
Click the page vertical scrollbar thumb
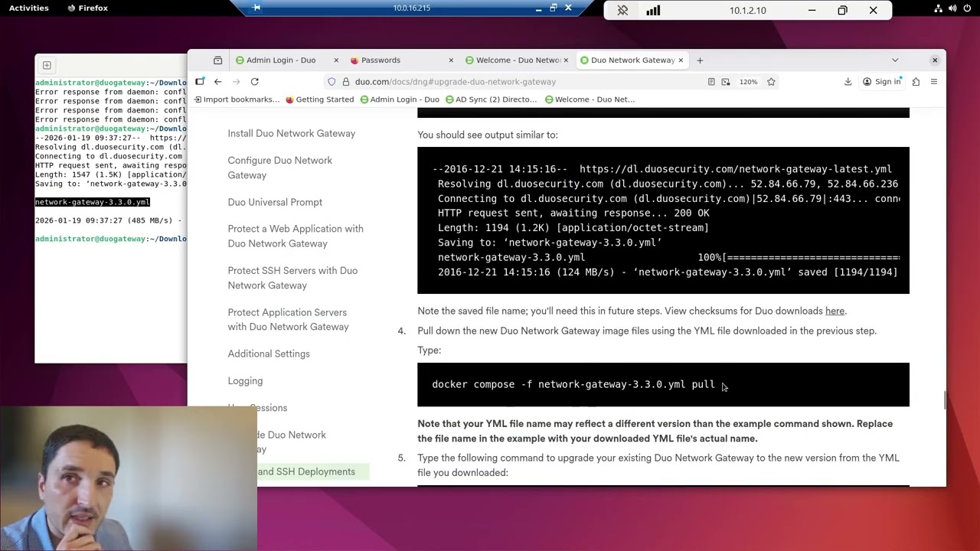click(944, 400)
